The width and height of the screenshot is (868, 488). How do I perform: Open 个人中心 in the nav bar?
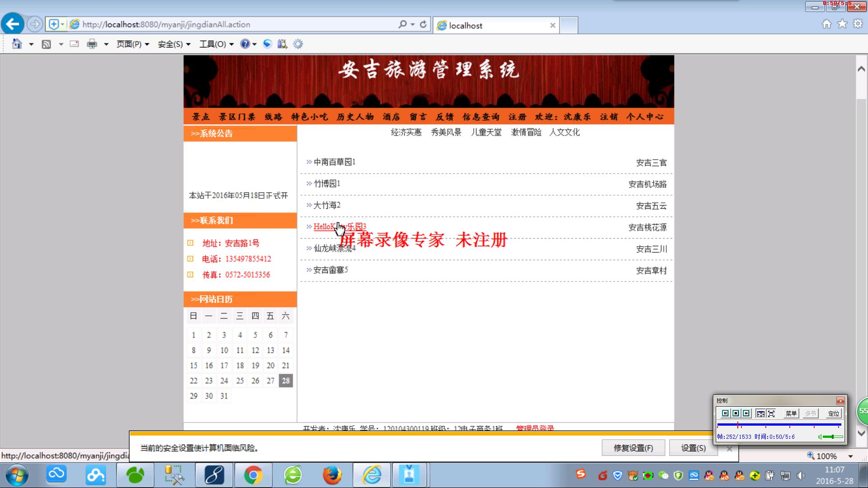[645, 117]
